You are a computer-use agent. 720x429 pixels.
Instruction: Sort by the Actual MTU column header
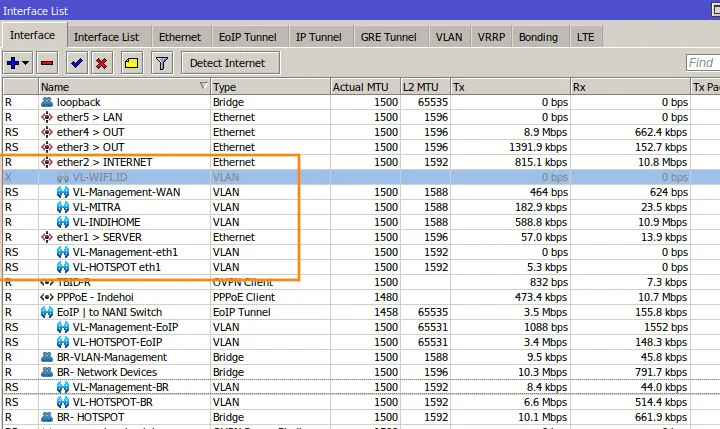(x=365, y=87)
